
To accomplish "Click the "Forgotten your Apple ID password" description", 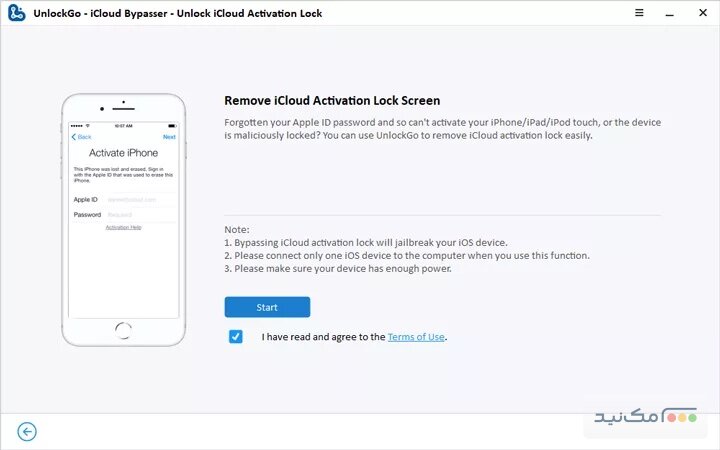I will pos(443,129).
